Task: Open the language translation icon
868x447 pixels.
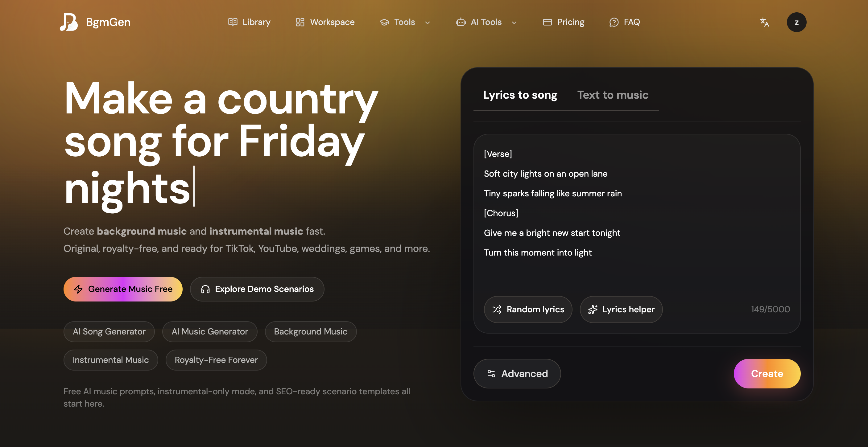Action: [764, 22]
